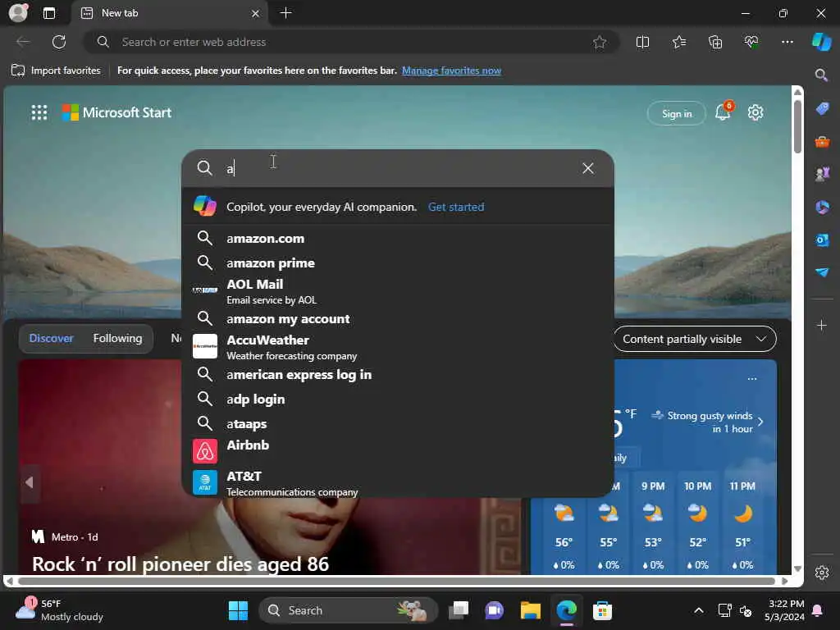This screenshot has width=840, height=630.
Task: Expand Strong gusty winds alert chevron
Action: click(760, 422)
